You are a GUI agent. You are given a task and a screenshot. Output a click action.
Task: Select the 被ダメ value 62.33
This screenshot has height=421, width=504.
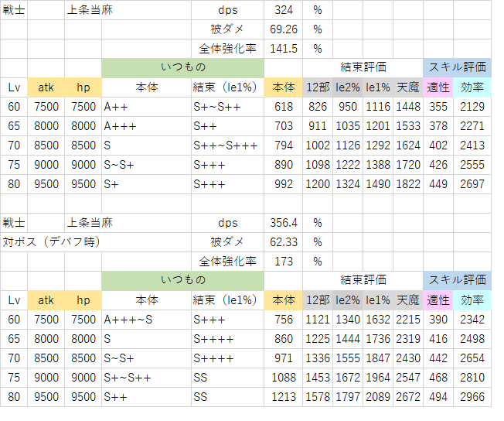[x=283, y=242]
